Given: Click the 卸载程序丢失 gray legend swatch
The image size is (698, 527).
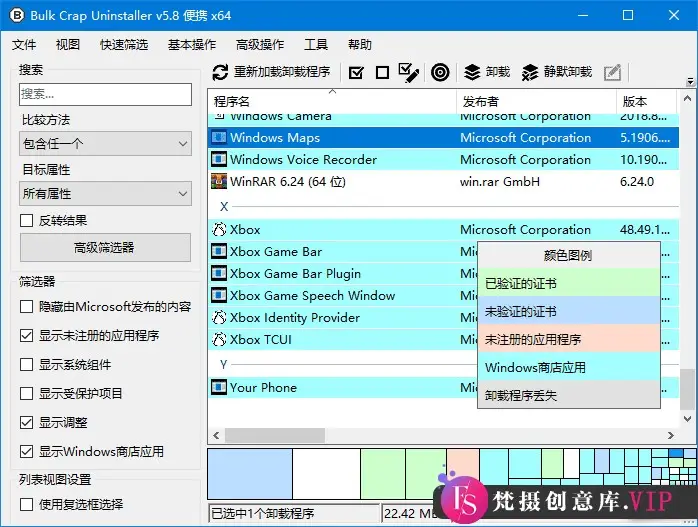Looking at the screenshot, I should pyautogui.click(x=568, y=395).
